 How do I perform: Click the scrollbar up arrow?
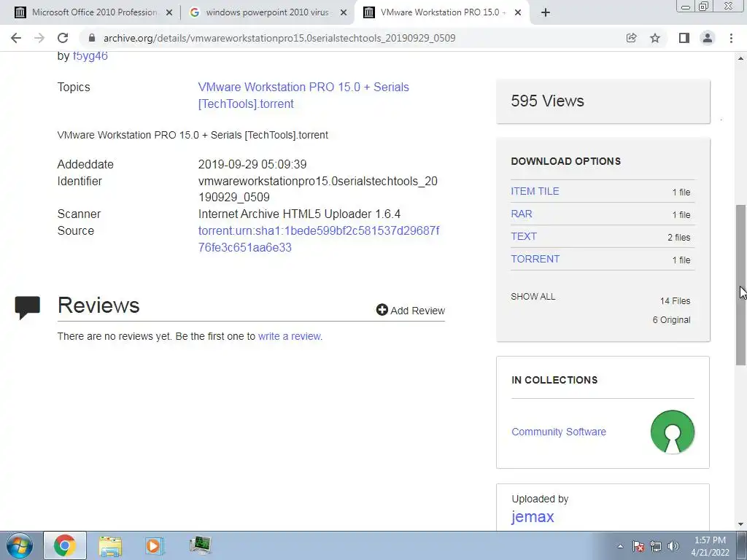[x=740, y=58]
